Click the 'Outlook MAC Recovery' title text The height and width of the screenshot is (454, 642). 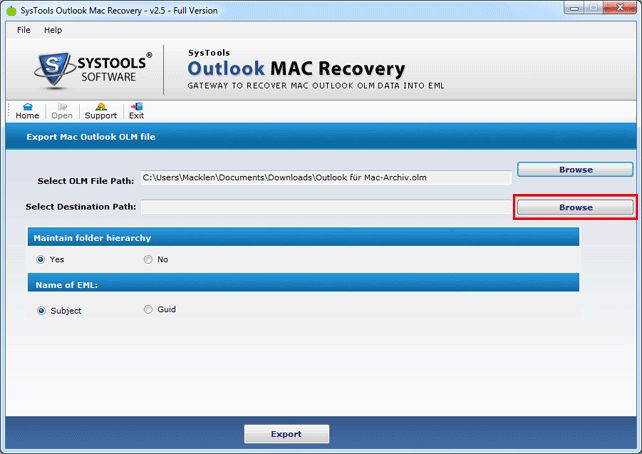[296, 68]
